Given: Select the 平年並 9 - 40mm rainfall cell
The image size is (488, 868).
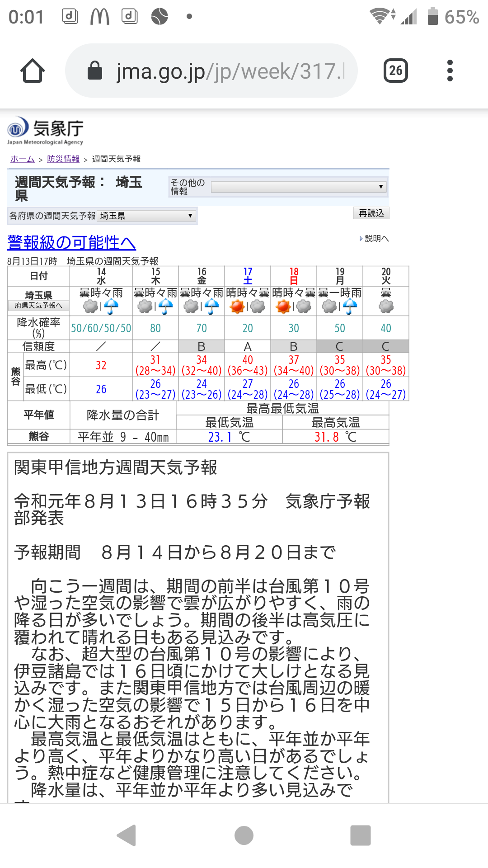Looking at the screenshot, I should [x=123, y=437].
